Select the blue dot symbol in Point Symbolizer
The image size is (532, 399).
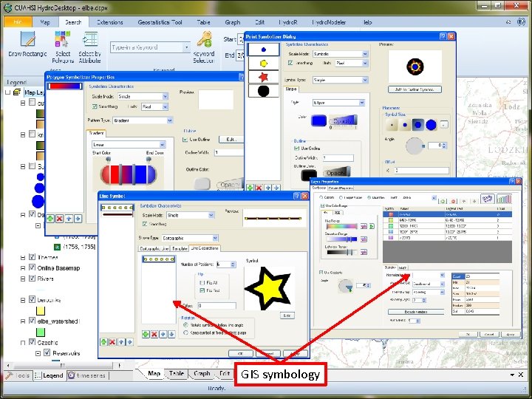[x=264, y=50]
